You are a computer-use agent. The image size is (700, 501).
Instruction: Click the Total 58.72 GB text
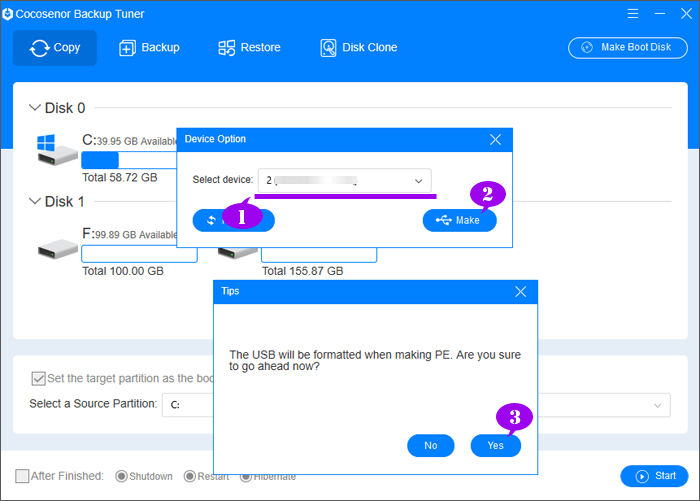tap(120, 178)
